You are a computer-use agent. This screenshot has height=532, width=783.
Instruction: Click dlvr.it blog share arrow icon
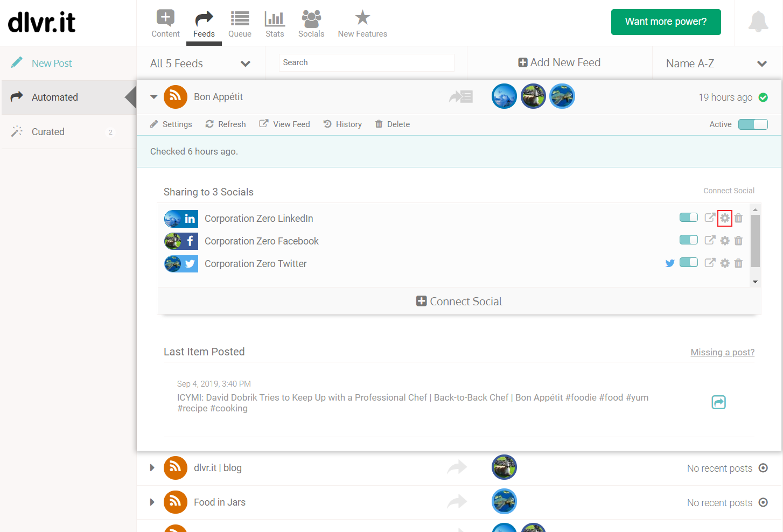tap(457, 467)
